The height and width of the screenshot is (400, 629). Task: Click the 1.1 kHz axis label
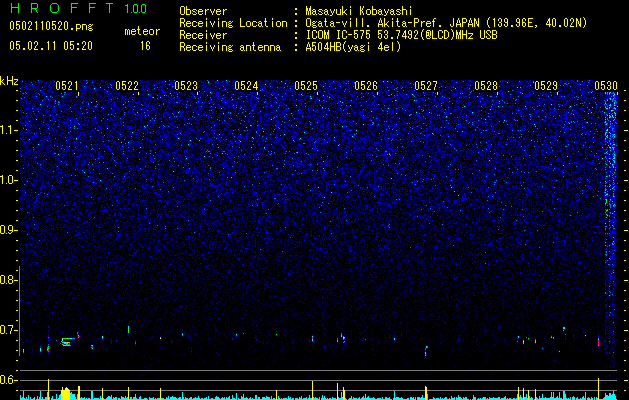[x=9, y=130]
